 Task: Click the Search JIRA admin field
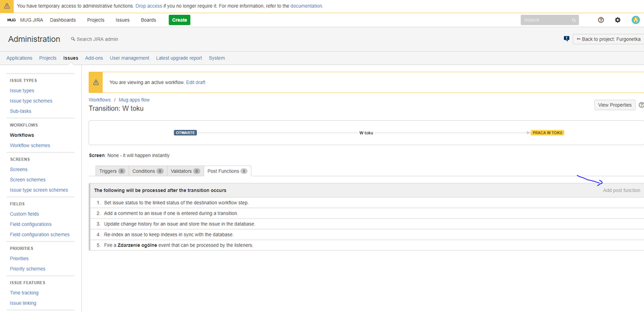[x=95, y=39]
